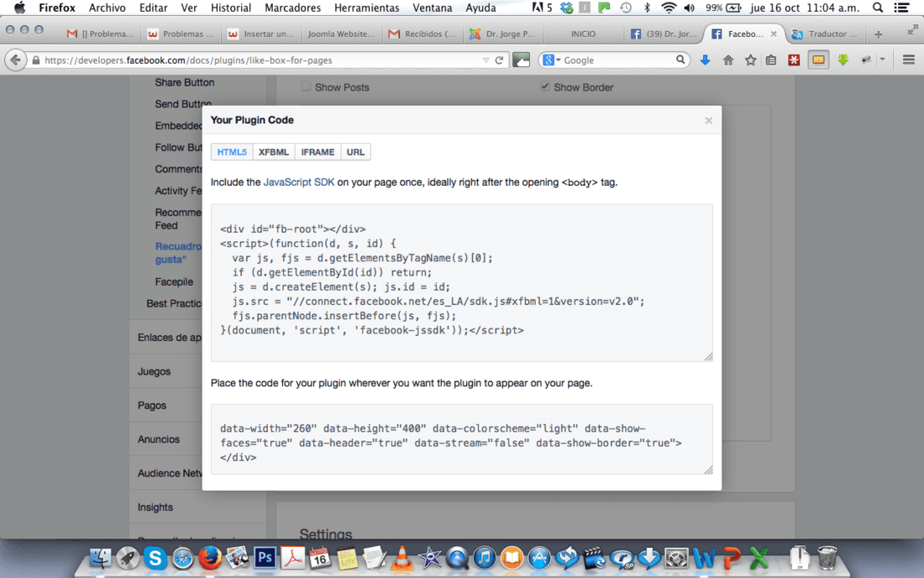Select the HTML5 code tab
Viewport: 924px width, 578px height.
click(x=232, y=152)
